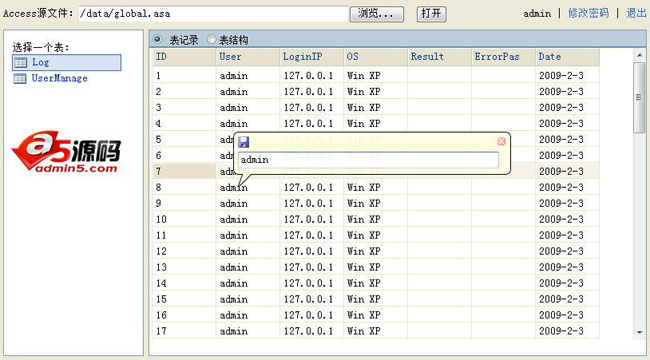Select the Log table in the list
Screen dimensions: 650x360
coord(67,63)
